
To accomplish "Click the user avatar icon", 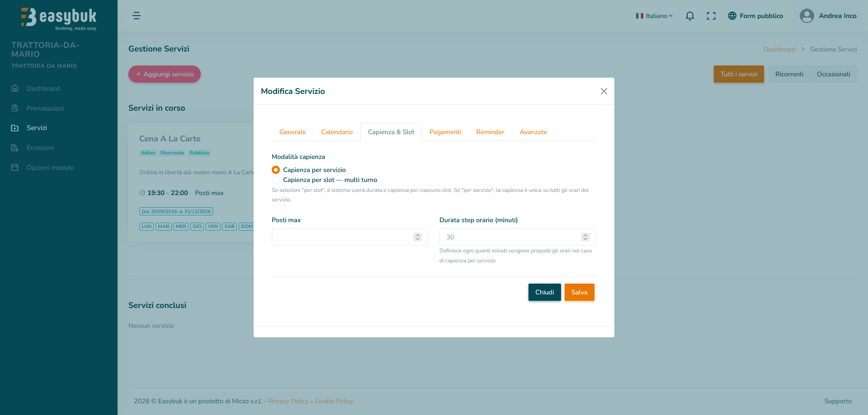I will [x=807, y=16].
